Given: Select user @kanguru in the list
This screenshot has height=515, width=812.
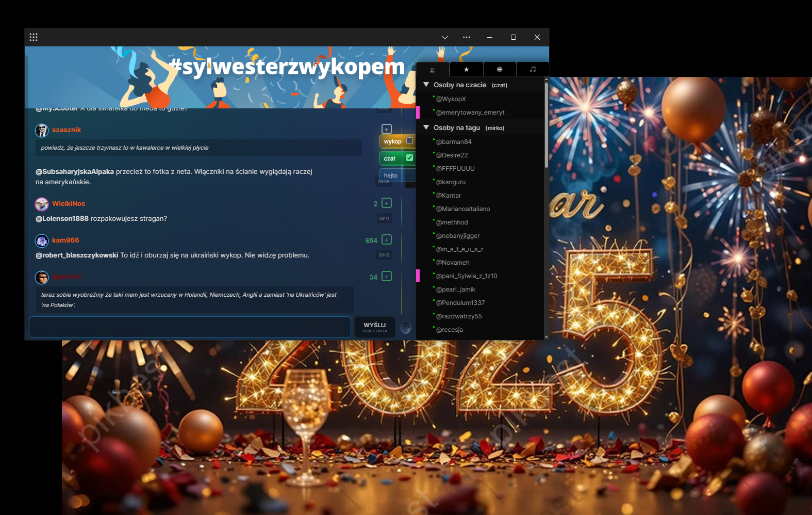Looking at the screenshot, I should [x=451, y=182].
